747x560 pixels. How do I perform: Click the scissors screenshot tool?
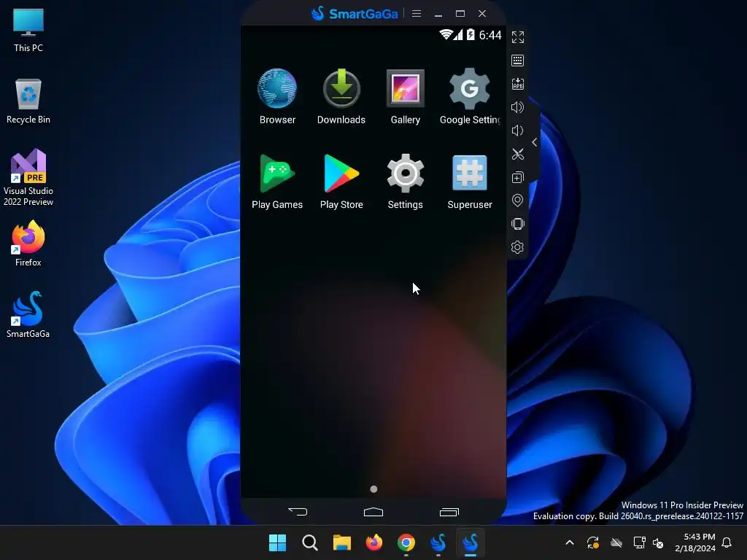[x=518, y=154]
